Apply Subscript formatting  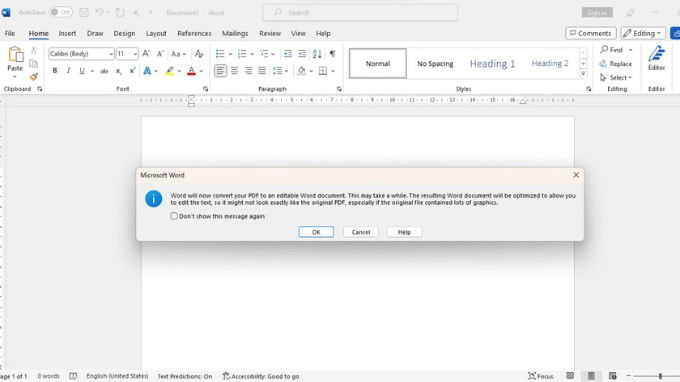118,71
